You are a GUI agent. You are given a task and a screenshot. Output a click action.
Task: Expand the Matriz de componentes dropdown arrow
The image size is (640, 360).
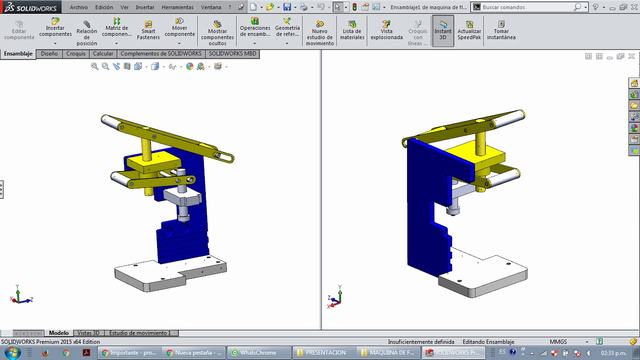[116, 43]
